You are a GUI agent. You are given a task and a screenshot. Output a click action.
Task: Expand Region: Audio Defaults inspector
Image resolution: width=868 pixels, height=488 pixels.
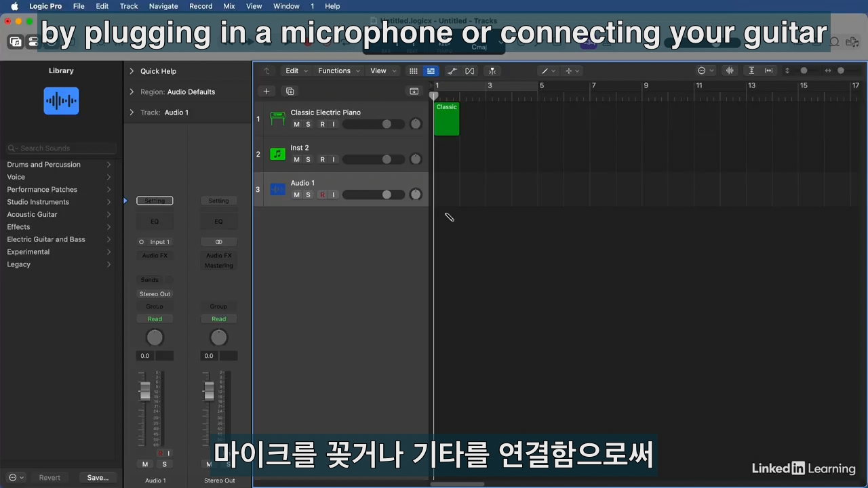coord(132,92)
